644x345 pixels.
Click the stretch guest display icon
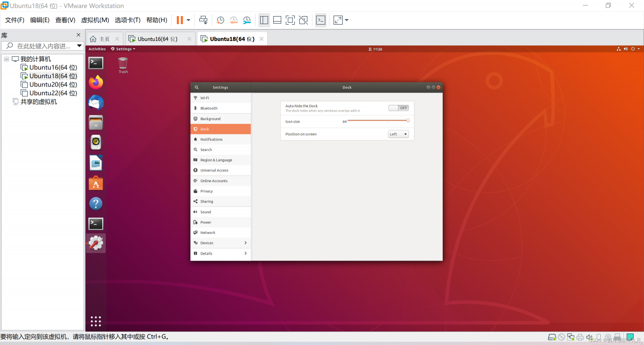pos(338,20)
